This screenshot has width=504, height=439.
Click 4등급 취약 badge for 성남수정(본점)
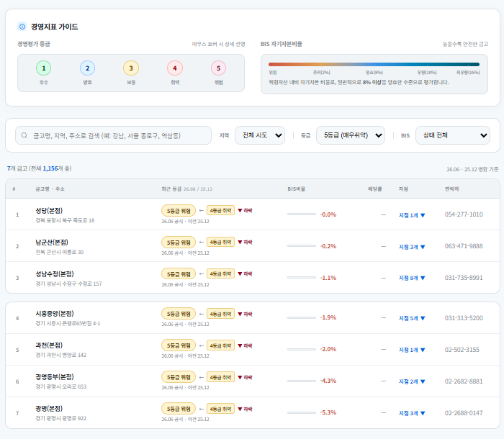coord(220,273)
